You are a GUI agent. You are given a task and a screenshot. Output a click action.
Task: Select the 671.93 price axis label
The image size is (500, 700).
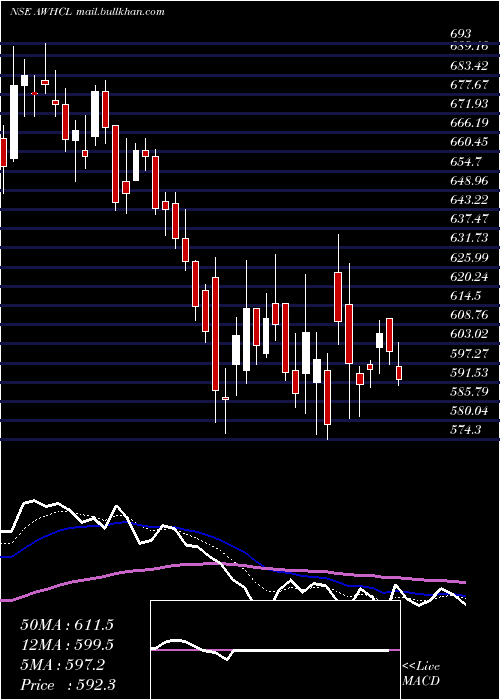pos(469,104)
